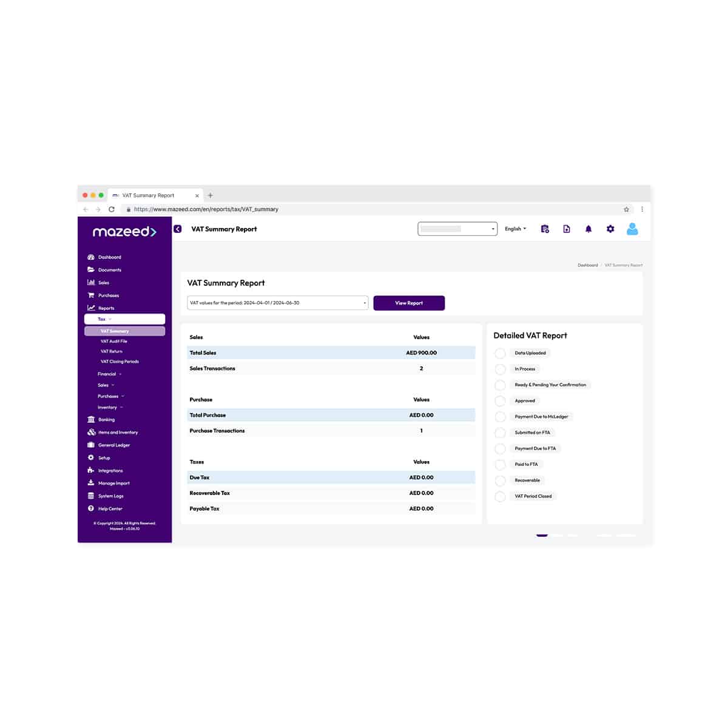The height and width of the screenshot is (728, 728).
Task: Click the View Report button
Action: [409, 303]
